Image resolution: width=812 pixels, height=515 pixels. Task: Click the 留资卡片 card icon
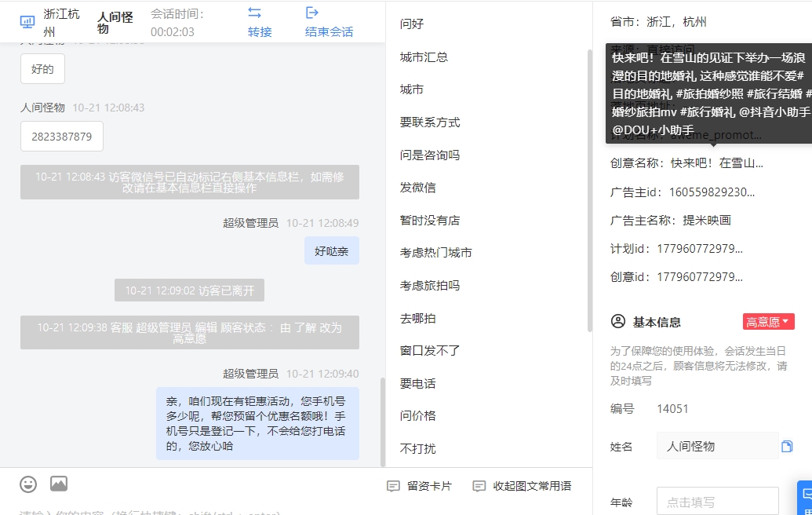pyautogui.click(x=394, y=486)
